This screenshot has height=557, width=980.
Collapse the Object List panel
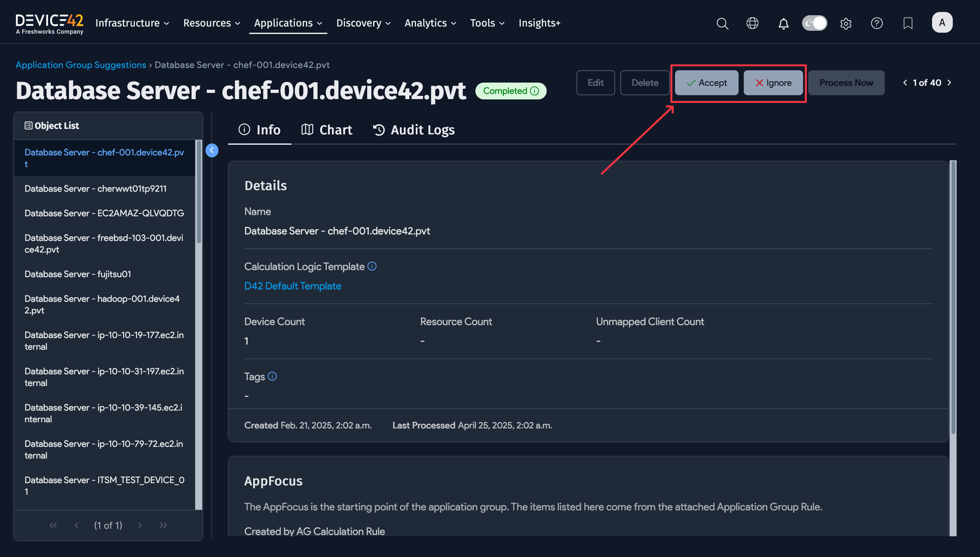click(212, 150)
